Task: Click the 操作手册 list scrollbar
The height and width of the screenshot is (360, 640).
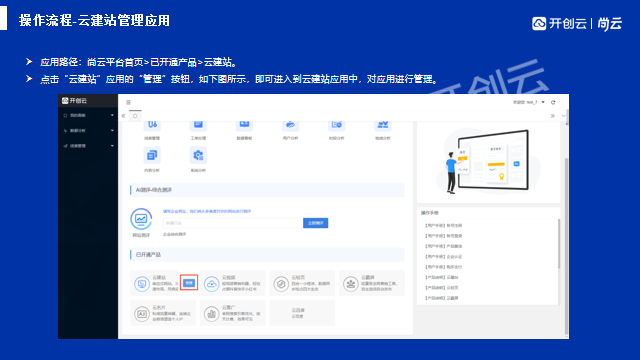Action: coord(559,244)
